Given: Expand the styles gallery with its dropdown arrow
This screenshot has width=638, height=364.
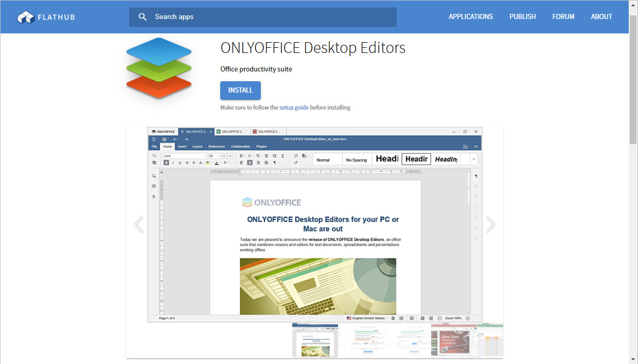Looking at the screenshot, I should (473, 159).
